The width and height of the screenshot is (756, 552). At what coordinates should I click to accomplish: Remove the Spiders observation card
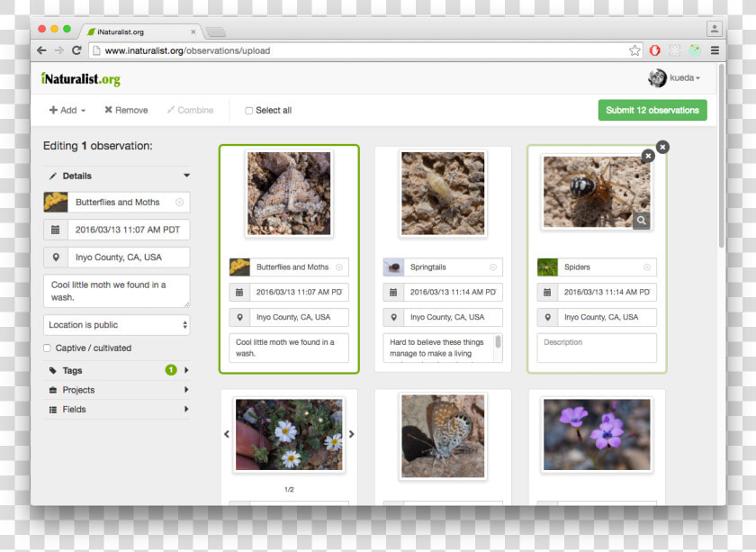tap(663, 147)
